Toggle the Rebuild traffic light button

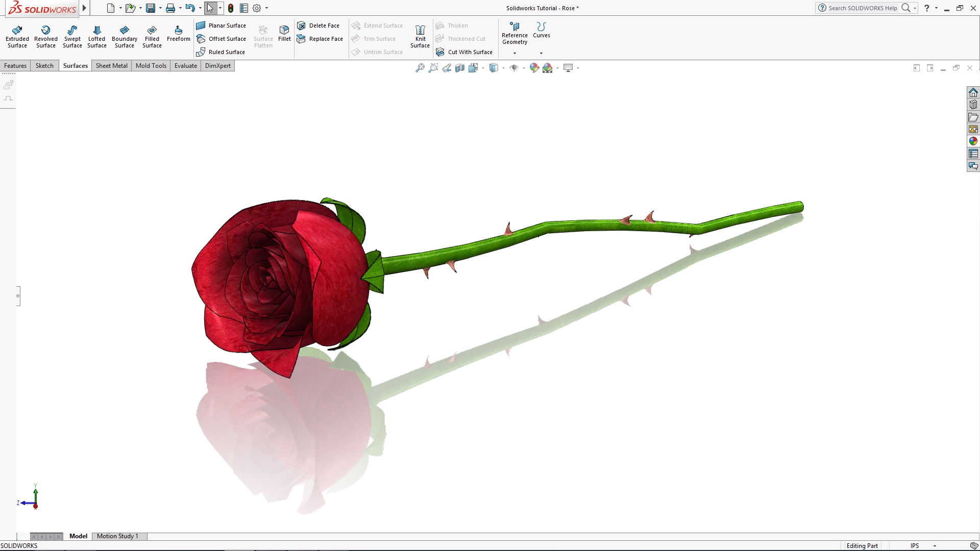tap(231, 8)
